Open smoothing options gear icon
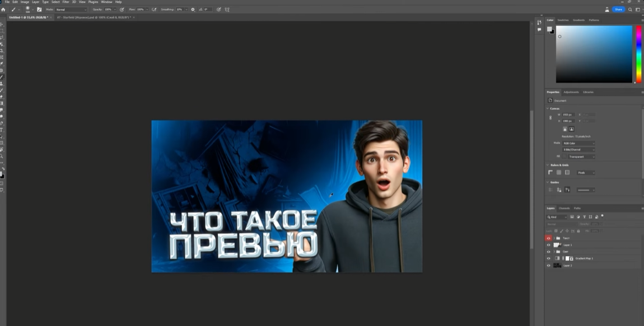The width and height of the screenshot is (644, 326). [x=193, y=10]
